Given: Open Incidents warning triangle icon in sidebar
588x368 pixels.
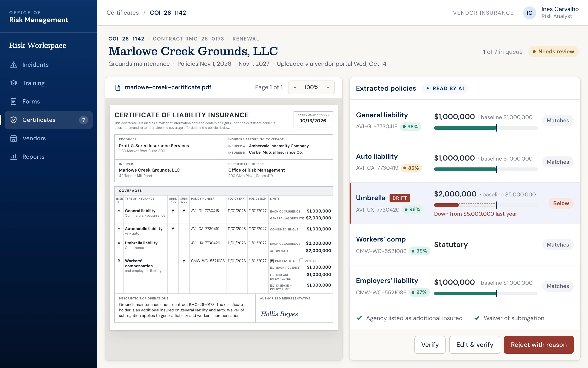Looking at the screenshot, I should point(14,64).
